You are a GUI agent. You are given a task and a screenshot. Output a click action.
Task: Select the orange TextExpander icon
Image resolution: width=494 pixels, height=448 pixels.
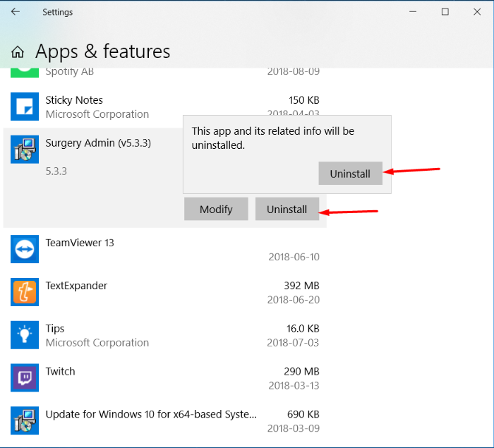click(x=25, y=292)
